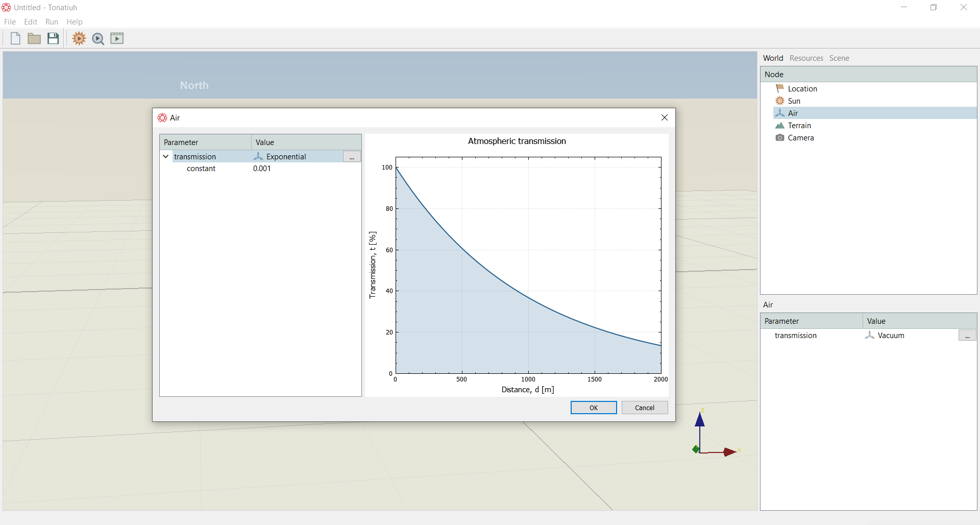Open a file with the folder icon
980x525 pixels.
tap(34, 38)
